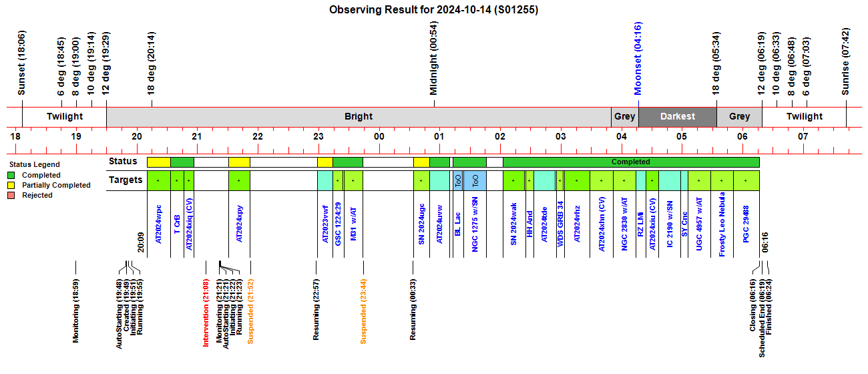The image size is (868, 374).
Task: Click the 12 deg (06:19) marker label
Action: point(761,63)
